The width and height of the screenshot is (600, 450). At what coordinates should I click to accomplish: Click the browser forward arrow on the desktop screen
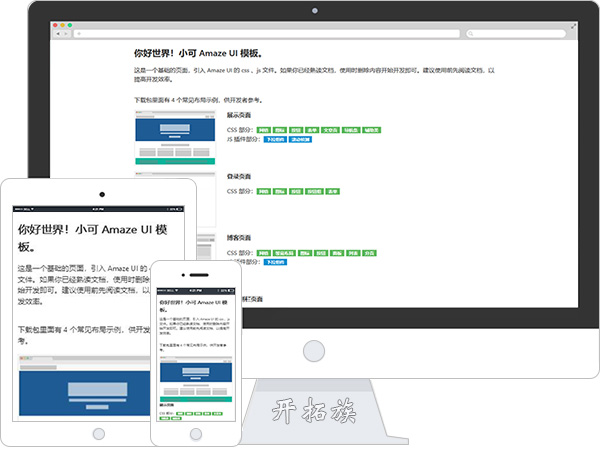point(66,34)
